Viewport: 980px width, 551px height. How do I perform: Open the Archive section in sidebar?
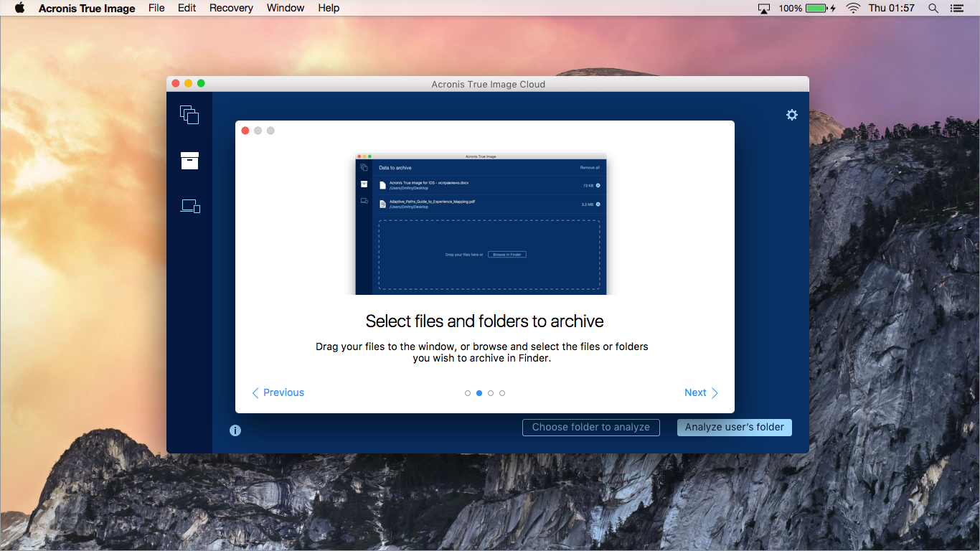189,161
